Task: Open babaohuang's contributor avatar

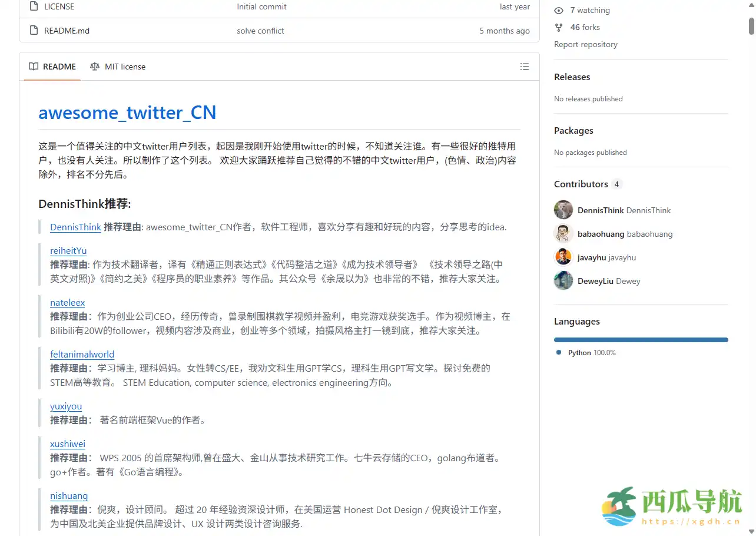Action: (x=563, y=233)
